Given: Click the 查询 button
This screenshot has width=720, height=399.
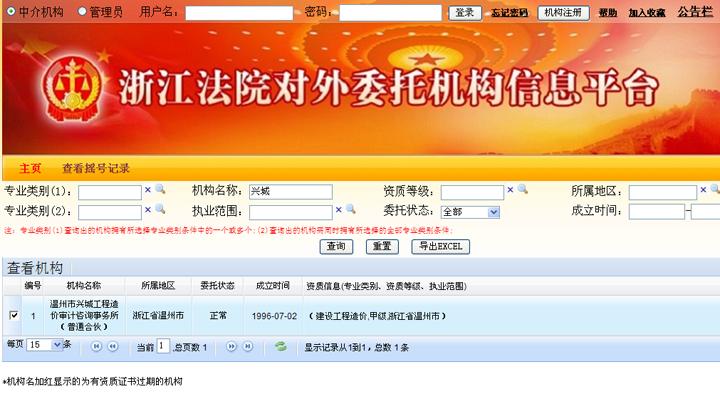Looking at the screenshot, I should [336, 247].
